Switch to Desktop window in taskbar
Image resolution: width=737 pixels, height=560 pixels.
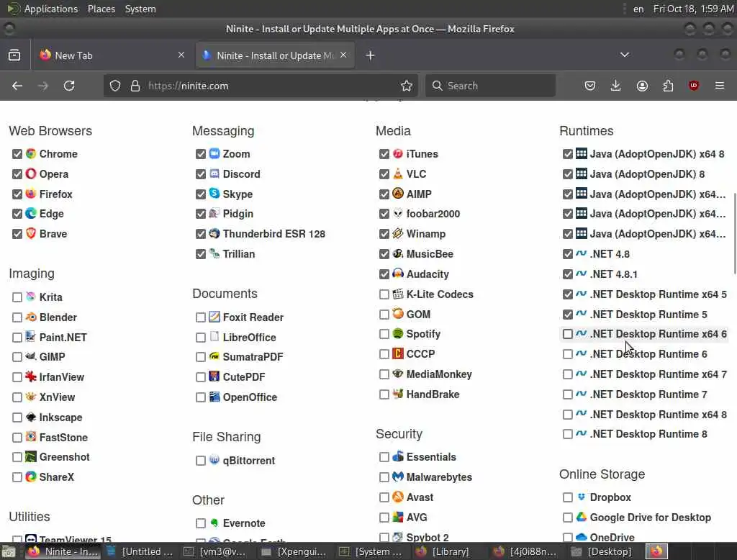pos(602,551)
